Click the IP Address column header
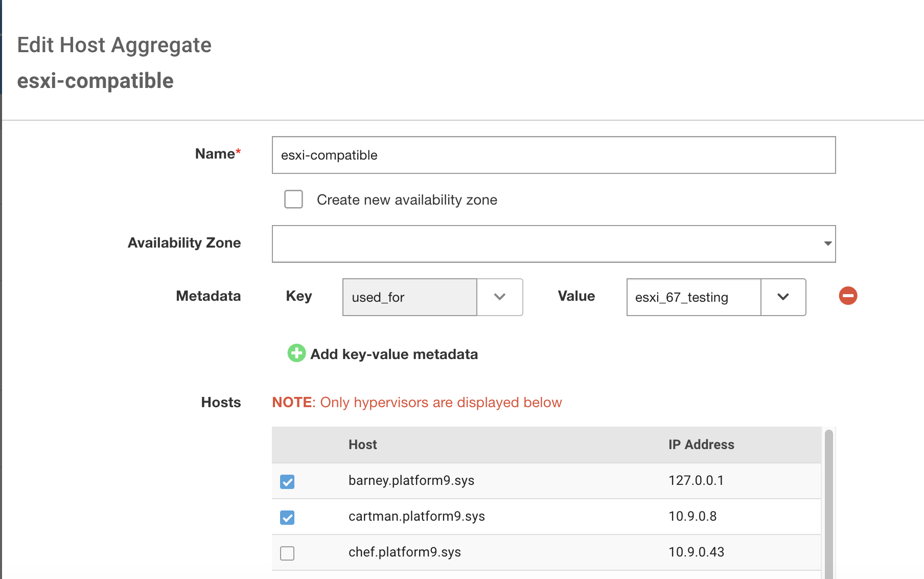Image resolution: width=924 pixels, height=579 pixels. [701, 444]
